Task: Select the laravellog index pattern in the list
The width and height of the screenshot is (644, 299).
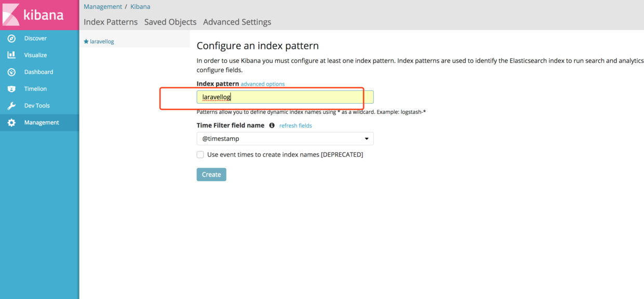Action: [x=102, y=42]
